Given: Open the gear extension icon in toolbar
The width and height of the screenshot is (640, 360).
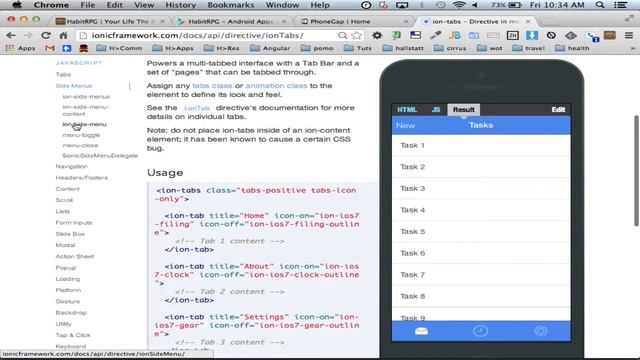Looking at the screenshot, I should coord(377,36).
